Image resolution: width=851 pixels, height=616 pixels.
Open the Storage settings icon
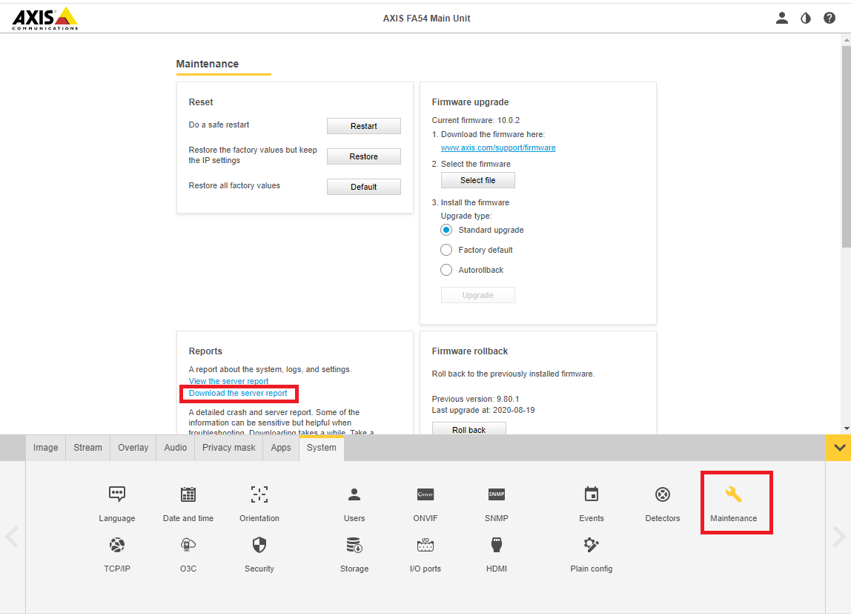(x=354, y=545)
